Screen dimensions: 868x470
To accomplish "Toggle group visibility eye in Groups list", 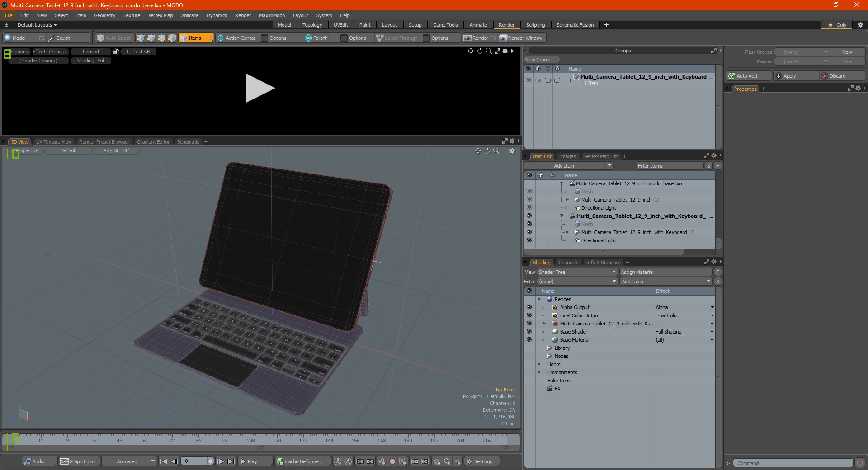I will click(x=528, y=80).
